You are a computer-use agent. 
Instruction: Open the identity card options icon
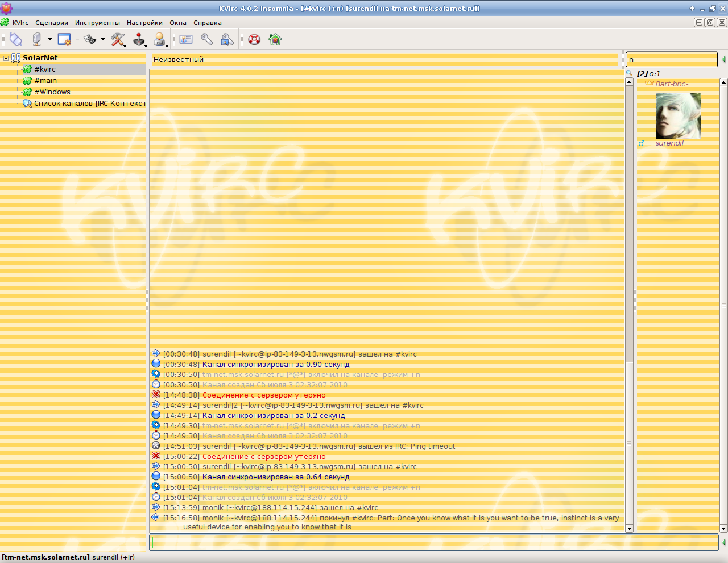pyautogui.click(x=186, y=39)
